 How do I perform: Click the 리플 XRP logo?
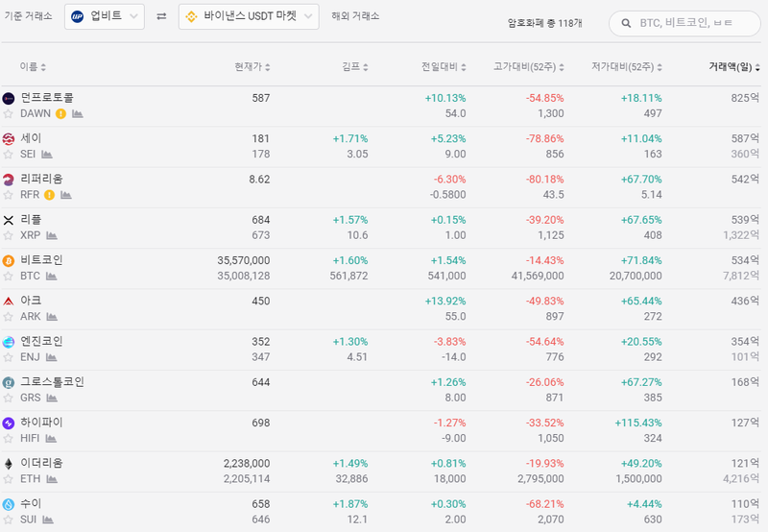tap(9, 221)
